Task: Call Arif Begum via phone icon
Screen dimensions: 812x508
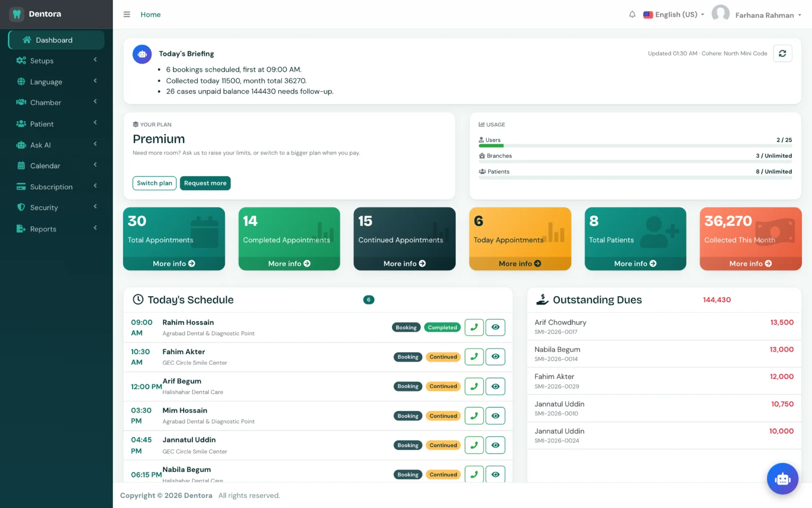Action: point(474,386)
